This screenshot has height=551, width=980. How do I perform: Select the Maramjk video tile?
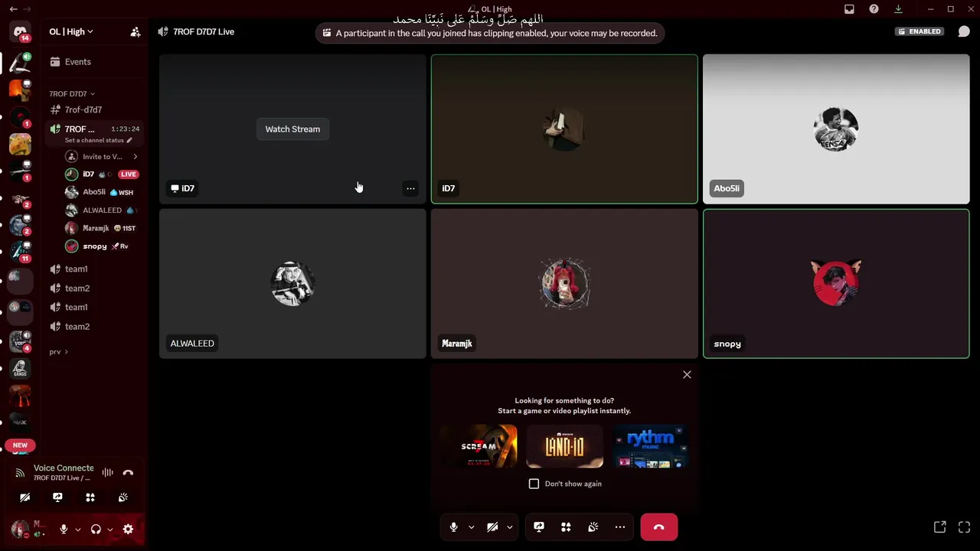tap(564, 284)
